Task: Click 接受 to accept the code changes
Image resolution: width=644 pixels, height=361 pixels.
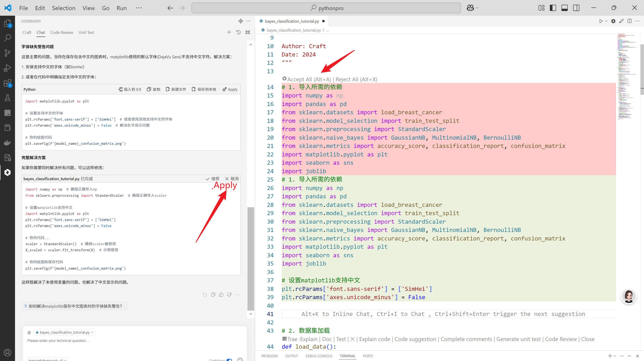Action: (213, 179)
